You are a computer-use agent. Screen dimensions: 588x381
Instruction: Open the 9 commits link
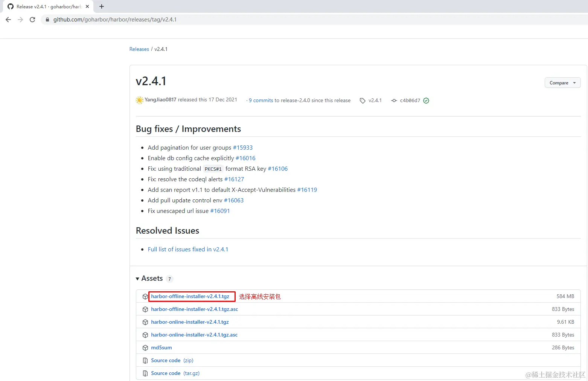pyautogui.click(x=261, y=101)
